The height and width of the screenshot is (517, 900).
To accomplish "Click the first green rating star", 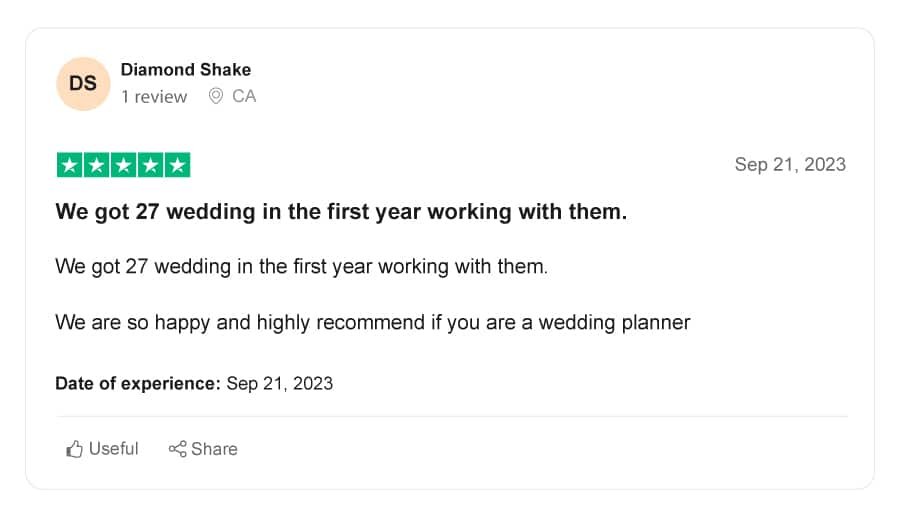I will click(x=69, y=165).
